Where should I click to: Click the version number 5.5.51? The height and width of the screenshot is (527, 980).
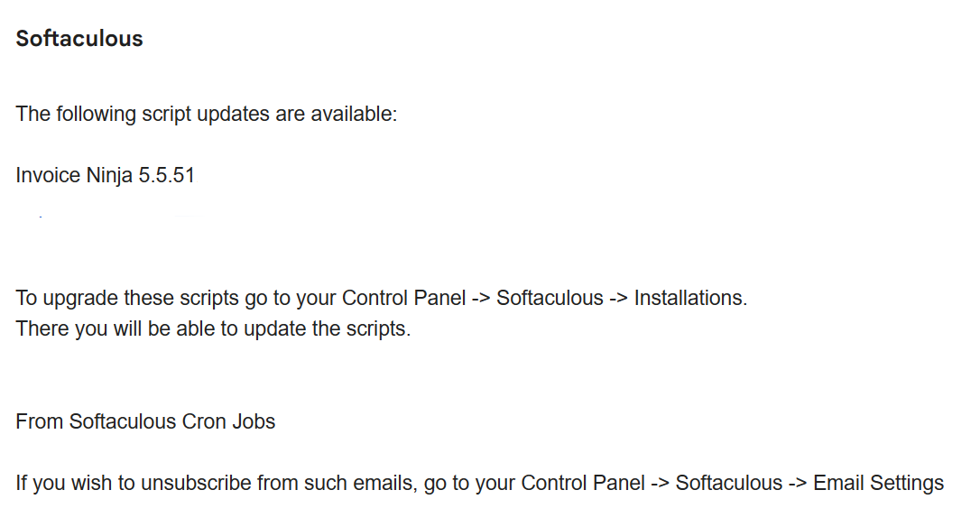click(x=166, y=176)
